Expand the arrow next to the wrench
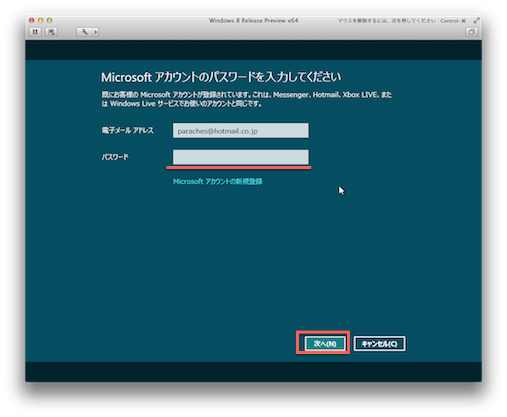507x417 pixels. [96, 32]
